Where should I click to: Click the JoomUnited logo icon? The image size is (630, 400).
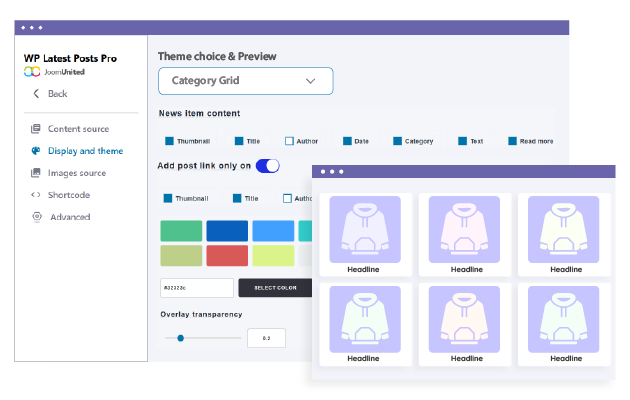coord(32,72)
